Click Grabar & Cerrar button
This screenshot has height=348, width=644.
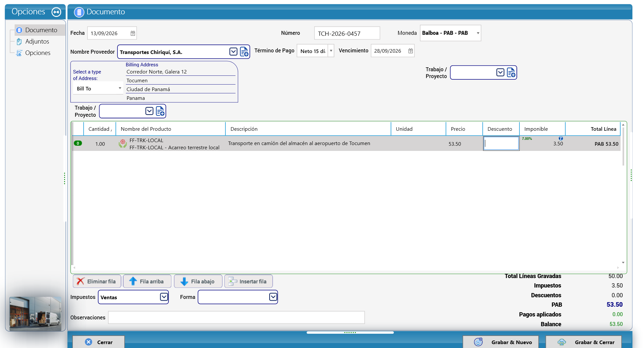tap(584, 342)
